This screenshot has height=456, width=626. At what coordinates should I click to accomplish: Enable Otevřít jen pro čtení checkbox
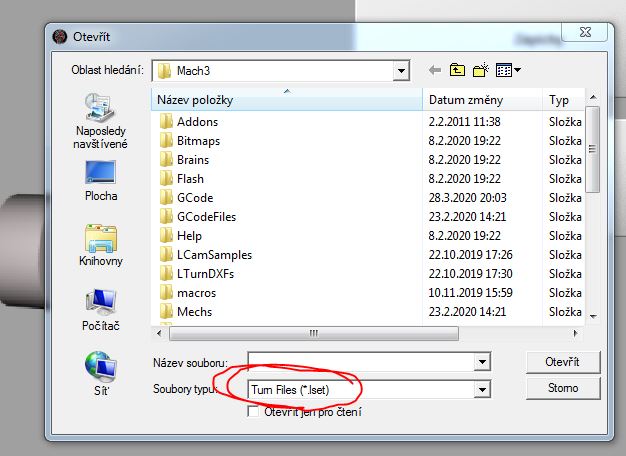(254, 412)
